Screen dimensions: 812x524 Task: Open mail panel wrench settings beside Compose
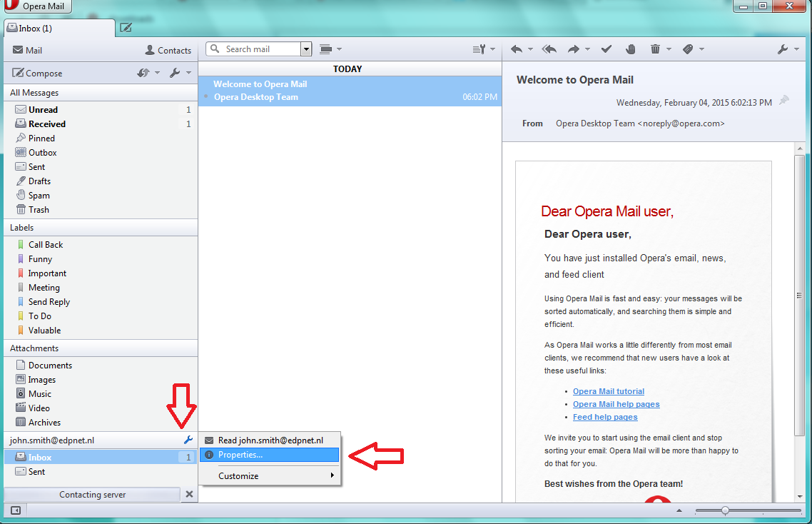click(x=175, y=73)
